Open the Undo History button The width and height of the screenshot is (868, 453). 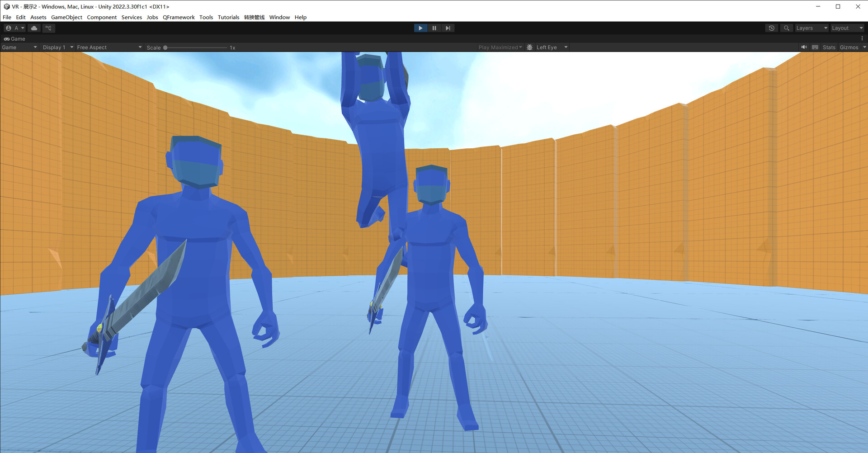(x=772, y=28)
